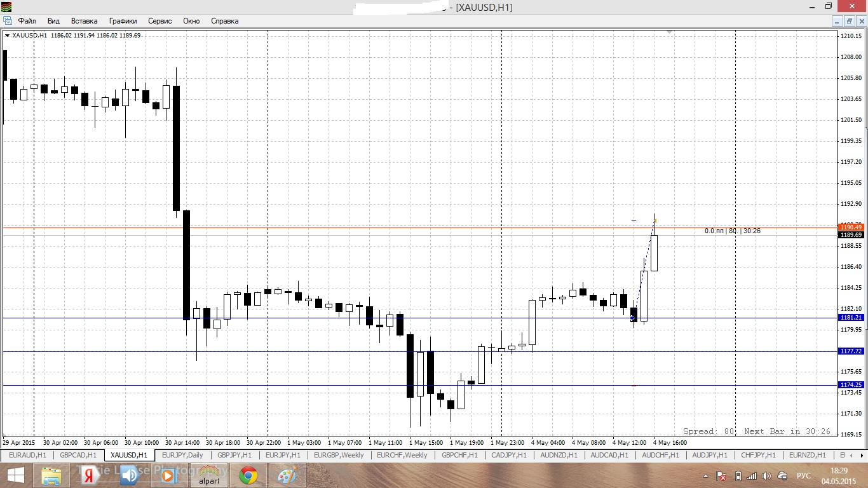Restore the inner chart window
The width and height of the screenshot is (868, 488).
coord(850,21)
